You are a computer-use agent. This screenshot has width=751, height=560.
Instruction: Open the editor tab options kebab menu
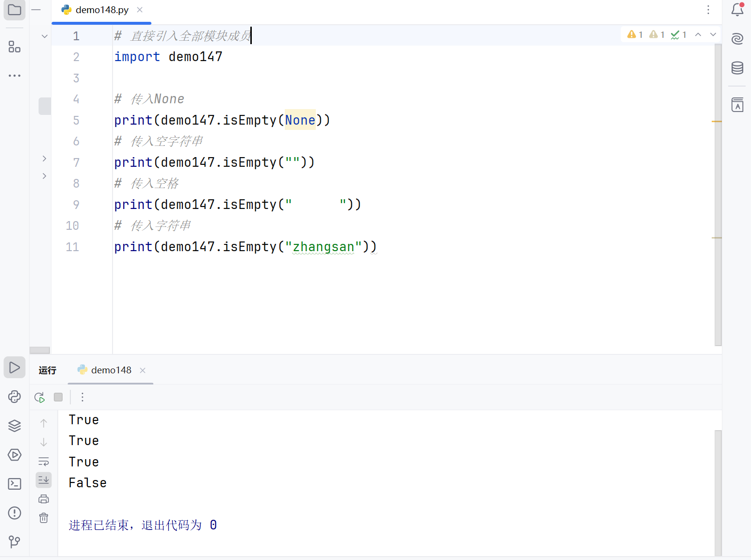708,10
